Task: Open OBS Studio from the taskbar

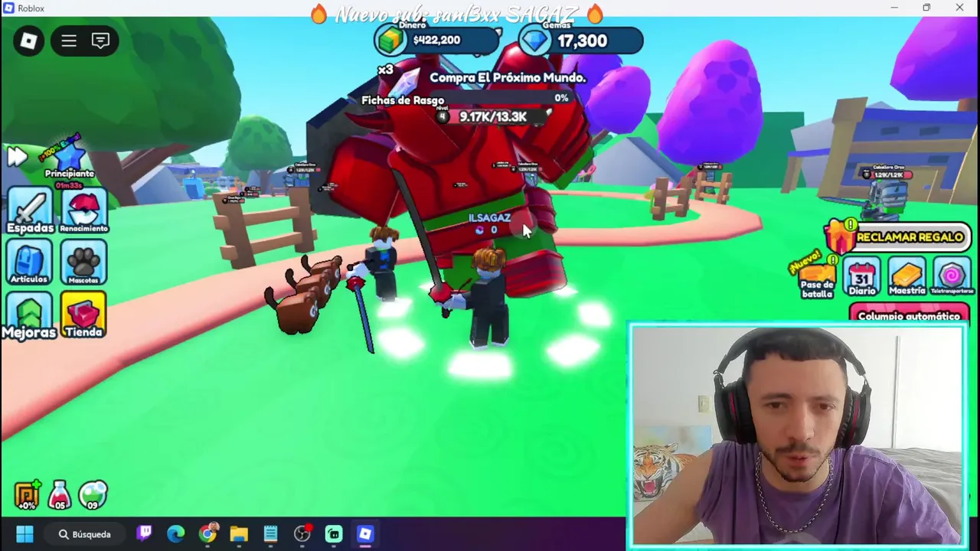Action: point(302,534)
